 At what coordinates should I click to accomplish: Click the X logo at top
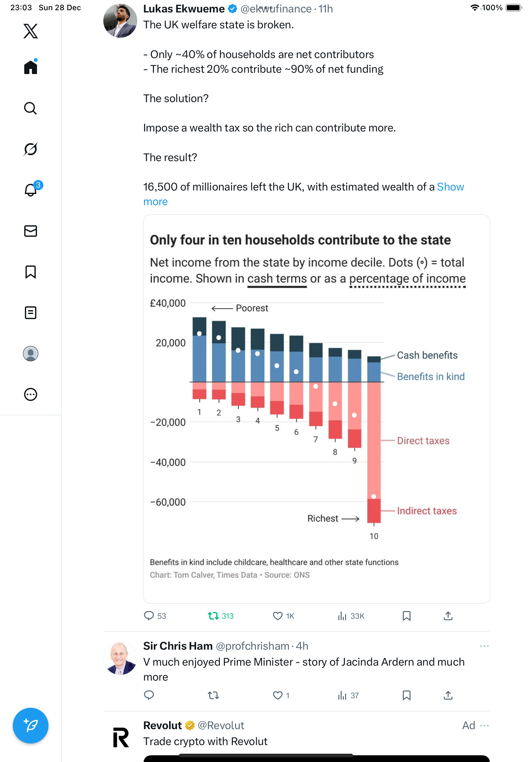[31, 31]
